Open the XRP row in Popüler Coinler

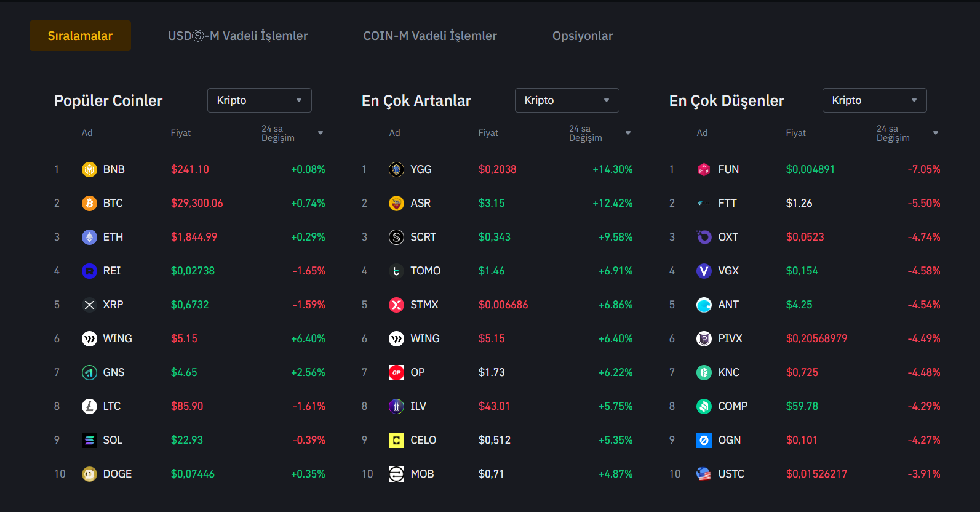(113, 305)
